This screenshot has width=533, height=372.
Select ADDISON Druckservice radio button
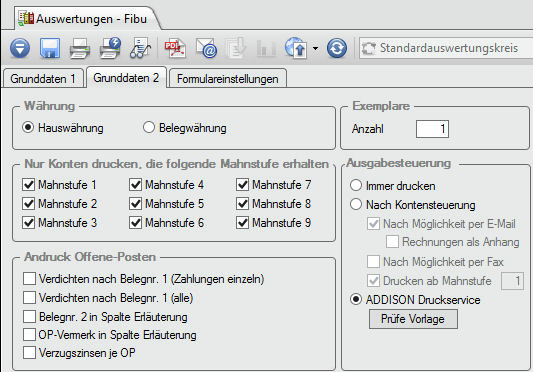click(356, 300)
